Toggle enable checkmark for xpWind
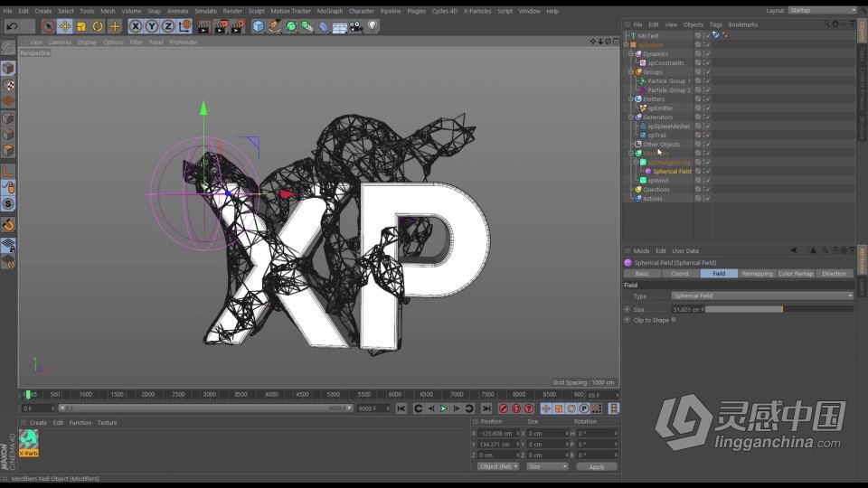868x488 pixels. 707,181
